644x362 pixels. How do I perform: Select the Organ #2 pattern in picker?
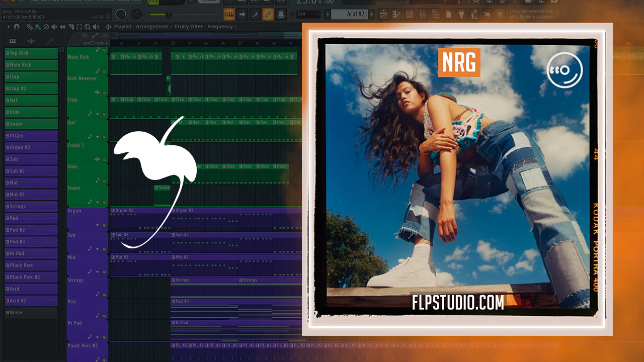(x=31, y=147)
